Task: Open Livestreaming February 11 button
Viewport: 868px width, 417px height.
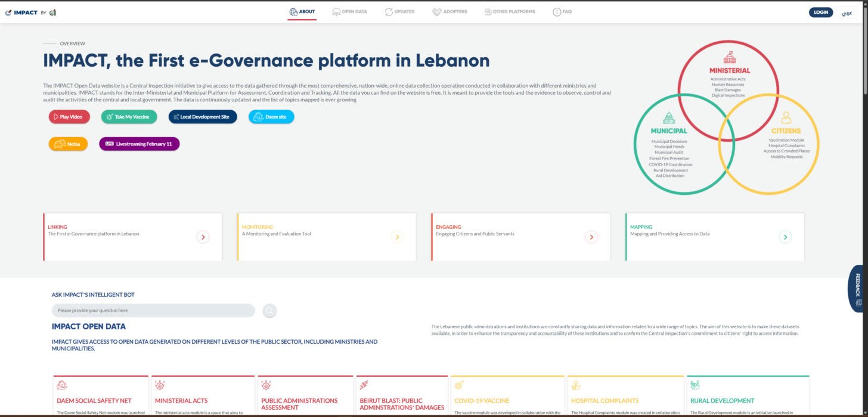Action: click(139, 144)
